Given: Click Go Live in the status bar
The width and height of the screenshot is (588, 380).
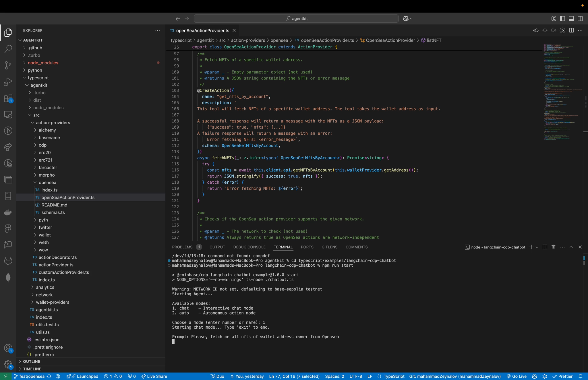Looking at the screenshot, I should click(517, 376).
